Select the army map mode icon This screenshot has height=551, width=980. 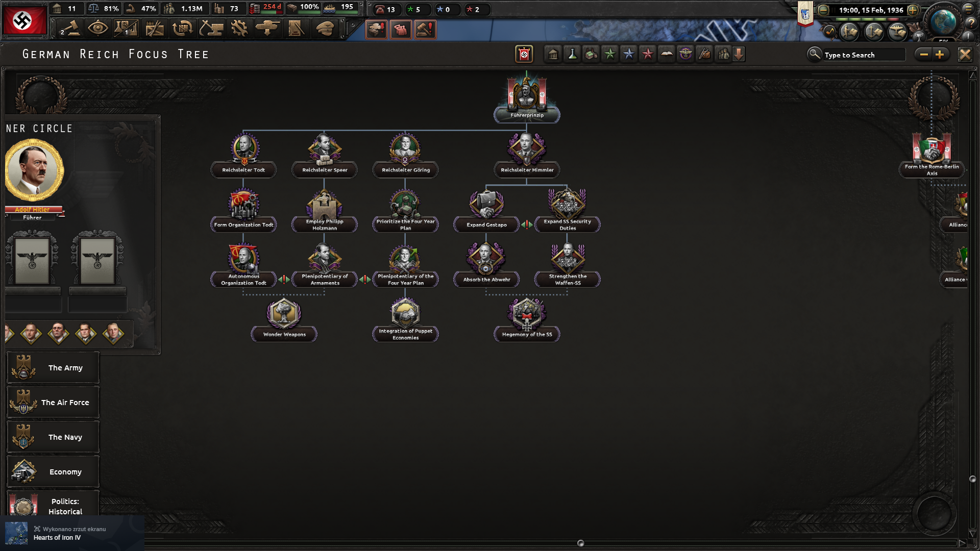pyautogui.click(x=849, y=32)
